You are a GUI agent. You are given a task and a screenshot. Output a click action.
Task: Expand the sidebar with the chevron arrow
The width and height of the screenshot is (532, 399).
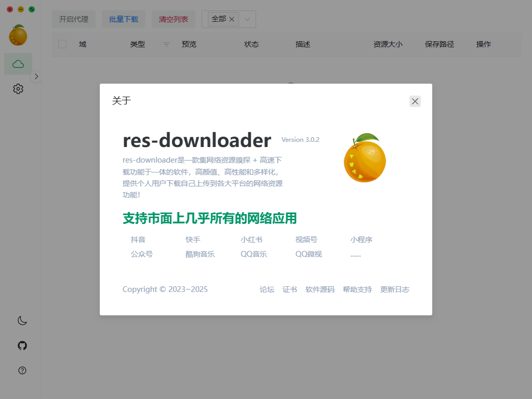click(x=36, y=76)
